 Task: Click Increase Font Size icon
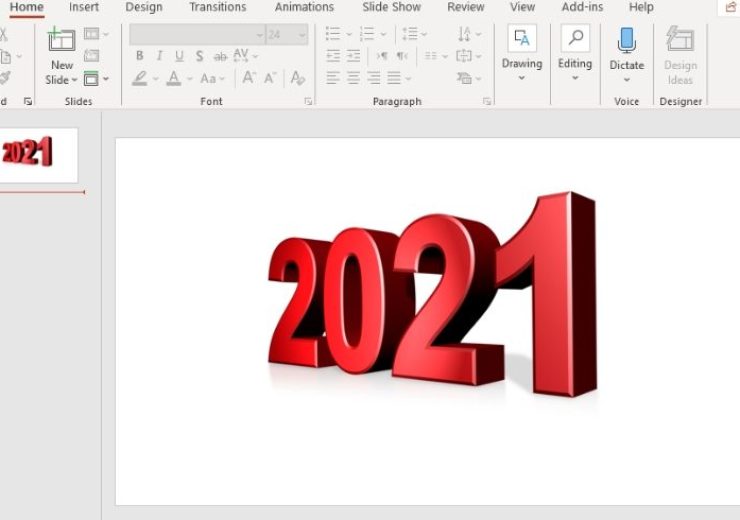pyautogui.click(x=249, y=78)
